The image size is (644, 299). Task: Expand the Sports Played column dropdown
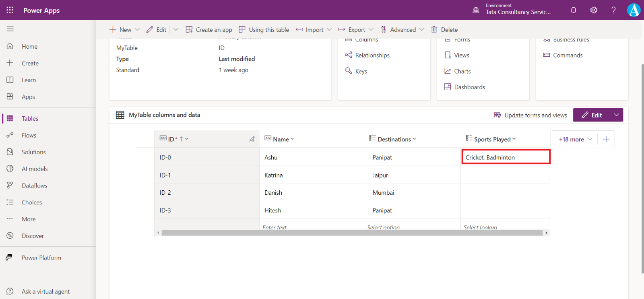coord(514,139)
